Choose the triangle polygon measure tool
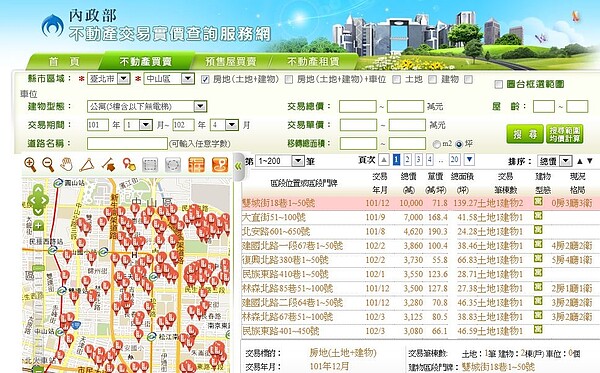This screenshot has width=600, height=373. click(x=87, y=165)
